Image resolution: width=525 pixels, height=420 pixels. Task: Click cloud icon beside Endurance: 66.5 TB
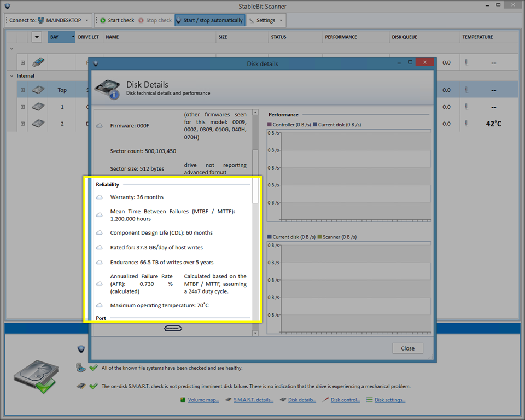100,262
